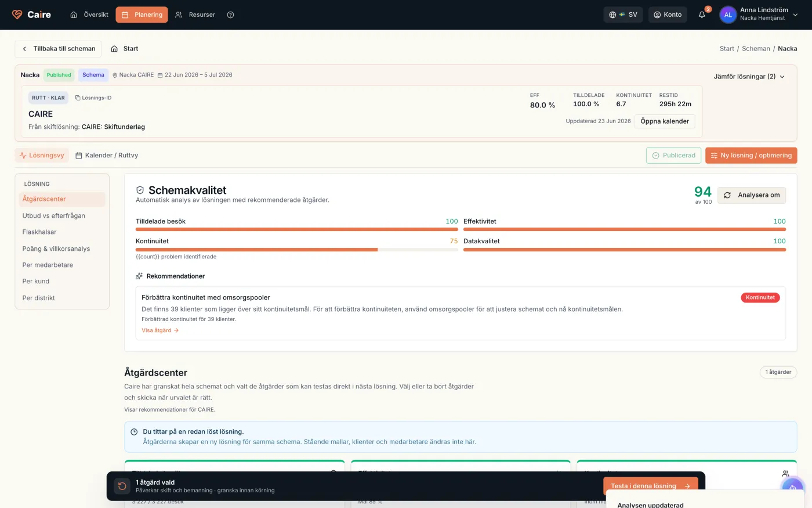812x508 pixels.
Task: Click the EFF value 80.0 %
Action: tap(543, 105)
